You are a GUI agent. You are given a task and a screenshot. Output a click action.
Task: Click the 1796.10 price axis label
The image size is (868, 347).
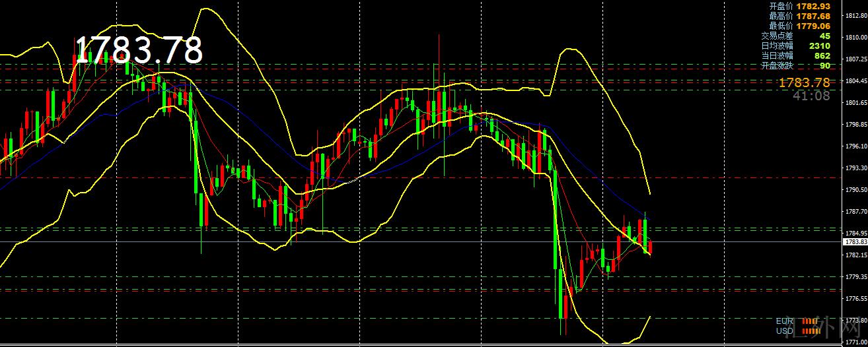856,146
